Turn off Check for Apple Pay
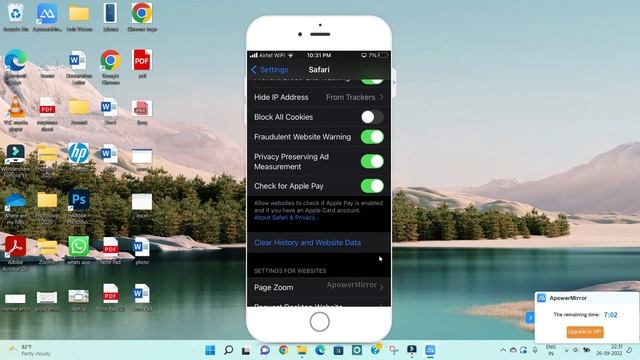 [x=372, y=186]
